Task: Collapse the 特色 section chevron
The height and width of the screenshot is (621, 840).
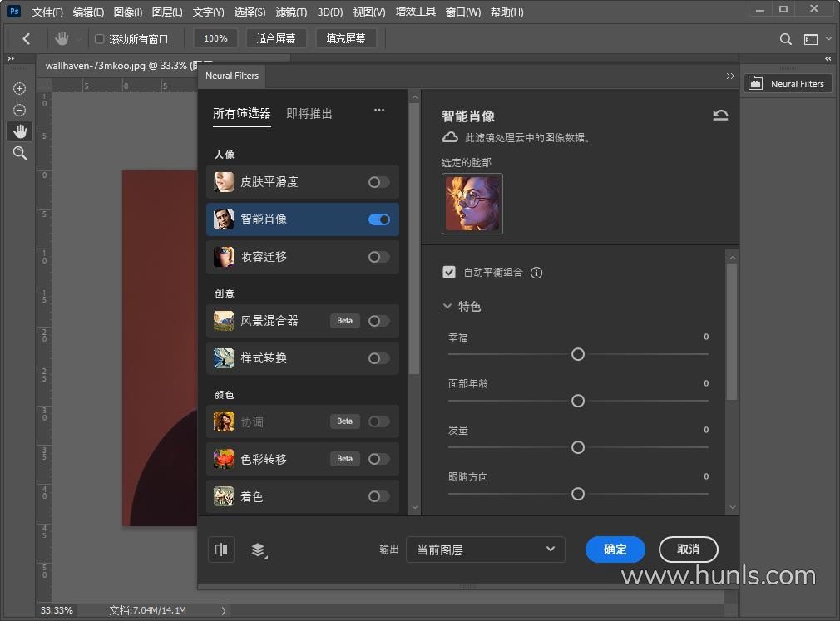Action: click(447, 306)
